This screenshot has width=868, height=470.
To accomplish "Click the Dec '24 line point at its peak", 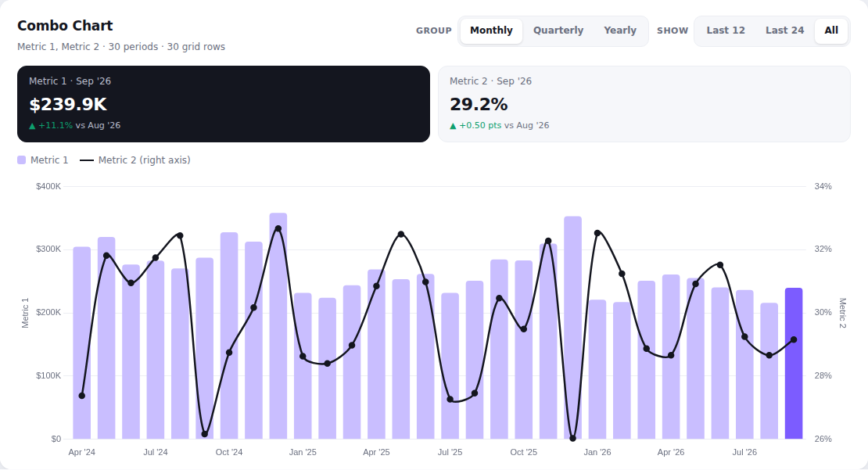I will coord(278,228).
